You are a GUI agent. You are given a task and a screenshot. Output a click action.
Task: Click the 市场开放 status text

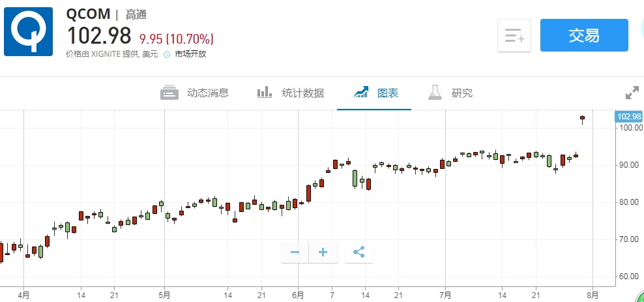pyautogui.click(x=190, y=55)
